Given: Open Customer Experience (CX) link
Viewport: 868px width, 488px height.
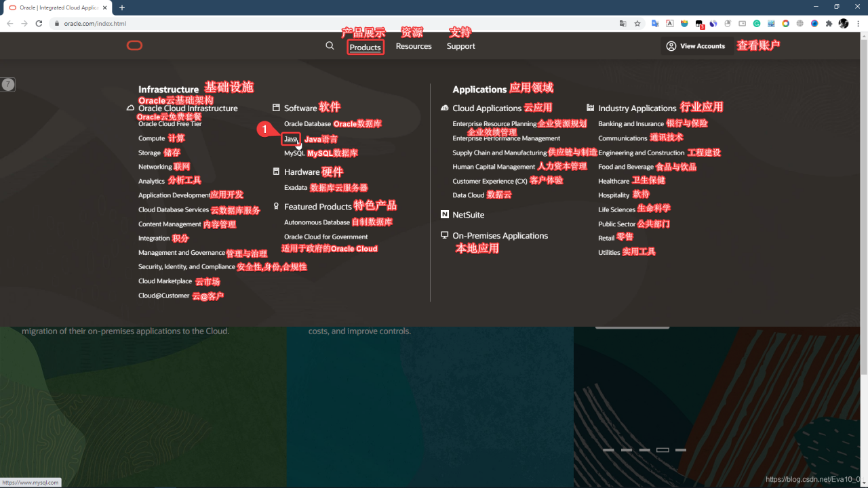Looking at the screenshot, I should 490,181.
